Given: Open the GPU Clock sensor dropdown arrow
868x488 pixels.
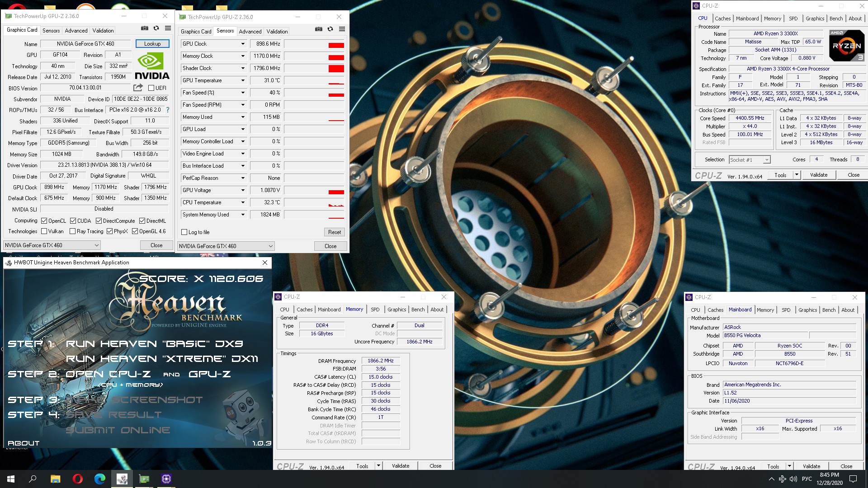Looking at the screenshot, I should coord(243,44).
